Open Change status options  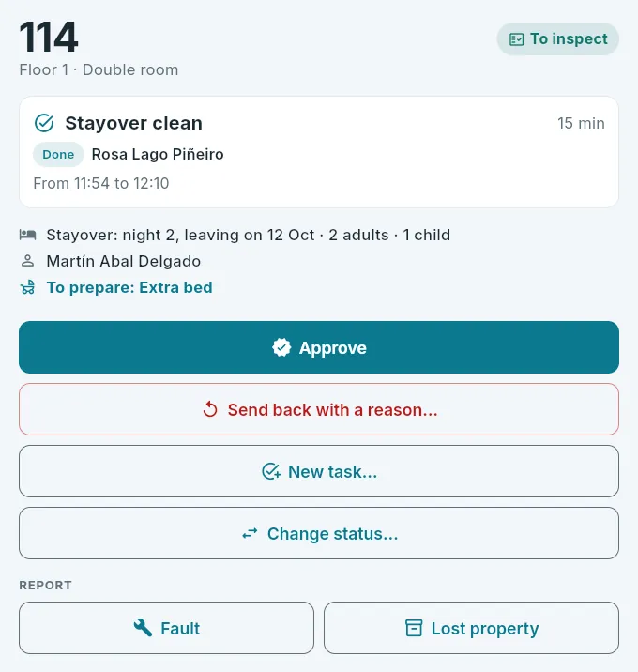[x=319, y=533]
